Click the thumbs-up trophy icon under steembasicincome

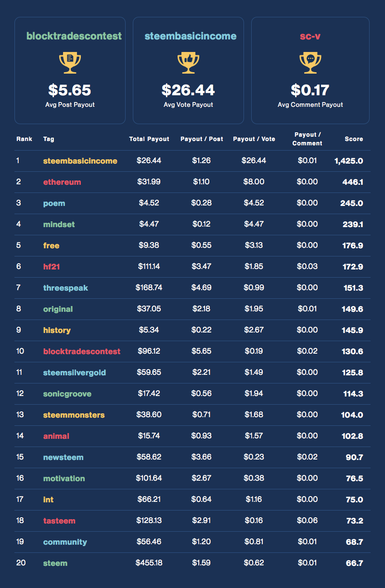pyautogui.click(x=188, y=63)
